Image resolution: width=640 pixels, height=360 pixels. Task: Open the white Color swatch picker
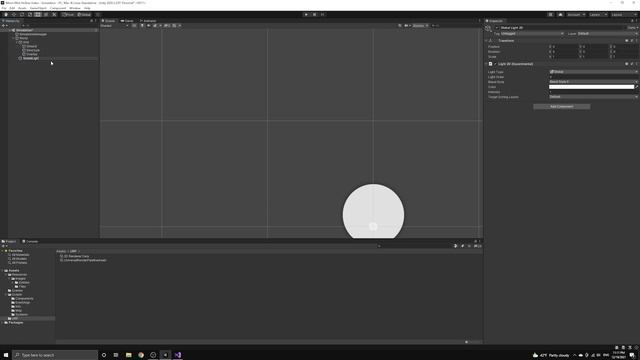[591, 87]
